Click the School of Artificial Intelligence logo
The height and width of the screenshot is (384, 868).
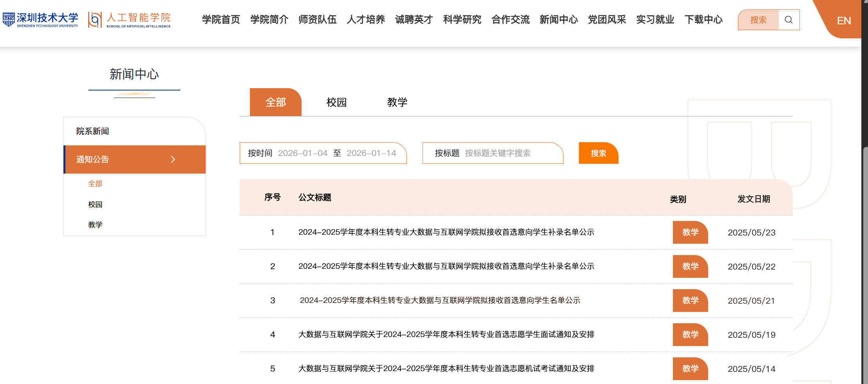tap(129, 20)
